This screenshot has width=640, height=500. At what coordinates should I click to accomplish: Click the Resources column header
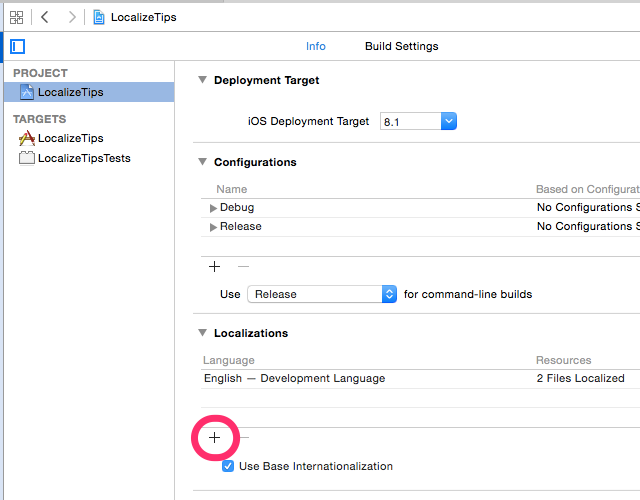point(563,360)
